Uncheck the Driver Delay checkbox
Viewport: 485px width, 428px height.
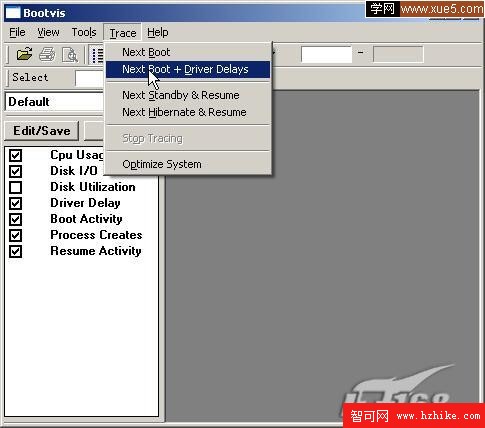[15, 203]
